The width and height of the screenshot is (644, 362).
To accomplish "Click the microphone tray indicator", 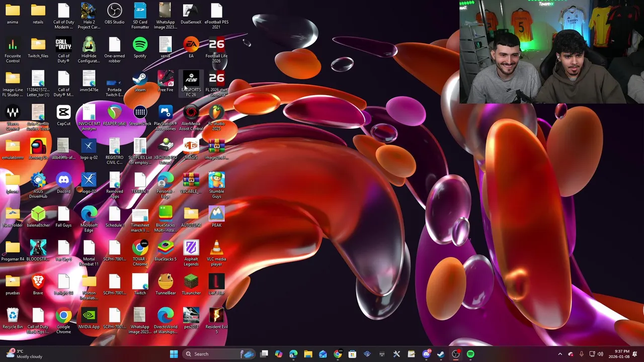I will [581, 354].
